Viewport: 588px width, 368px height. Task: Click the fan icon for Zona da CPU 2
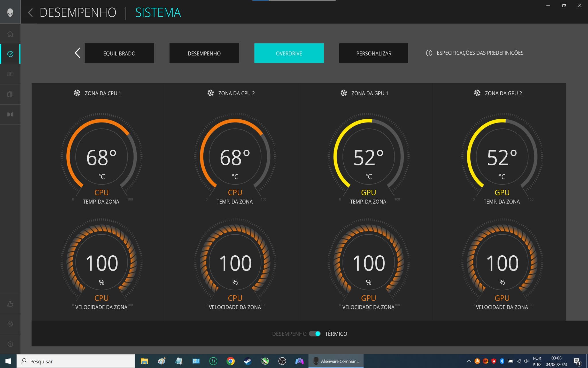click(x=210, y=93)
